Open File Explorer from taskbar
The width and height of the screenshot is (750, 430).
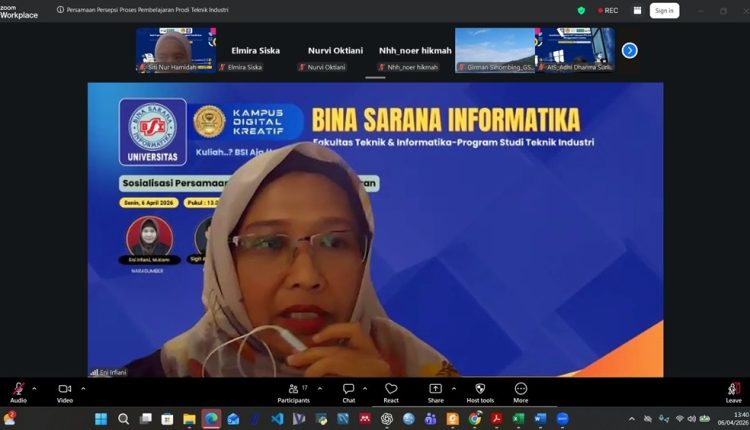pos(189,419)
